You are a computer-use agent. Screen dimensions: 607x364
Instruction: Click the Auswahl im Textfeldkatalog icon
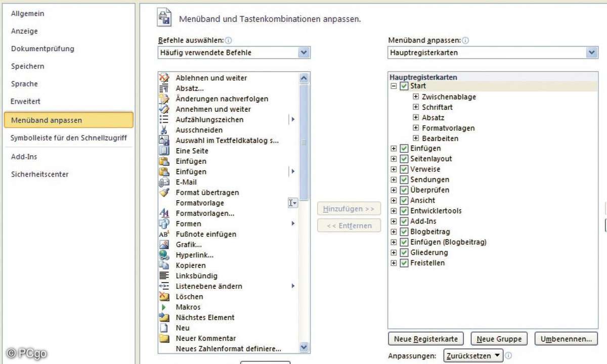(164, 141)
